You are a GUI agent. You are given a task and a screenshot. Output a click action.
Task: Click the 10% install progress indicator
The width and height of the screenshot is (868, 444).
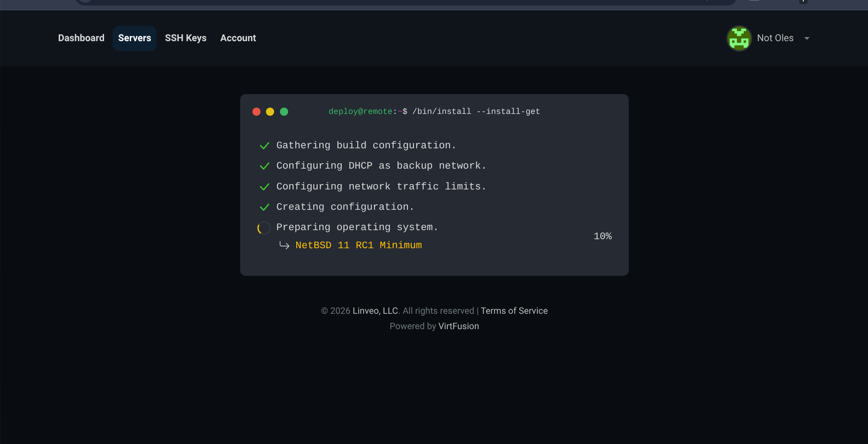[602, 236]
